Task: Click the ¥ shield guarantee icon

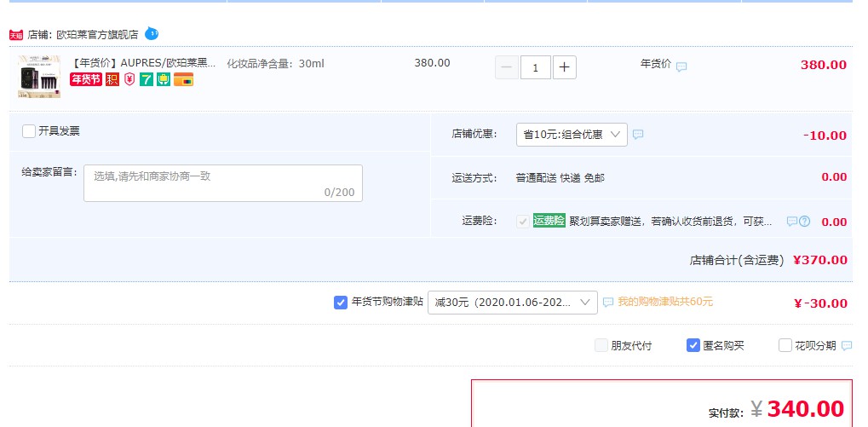Action: tap(129, 80)
